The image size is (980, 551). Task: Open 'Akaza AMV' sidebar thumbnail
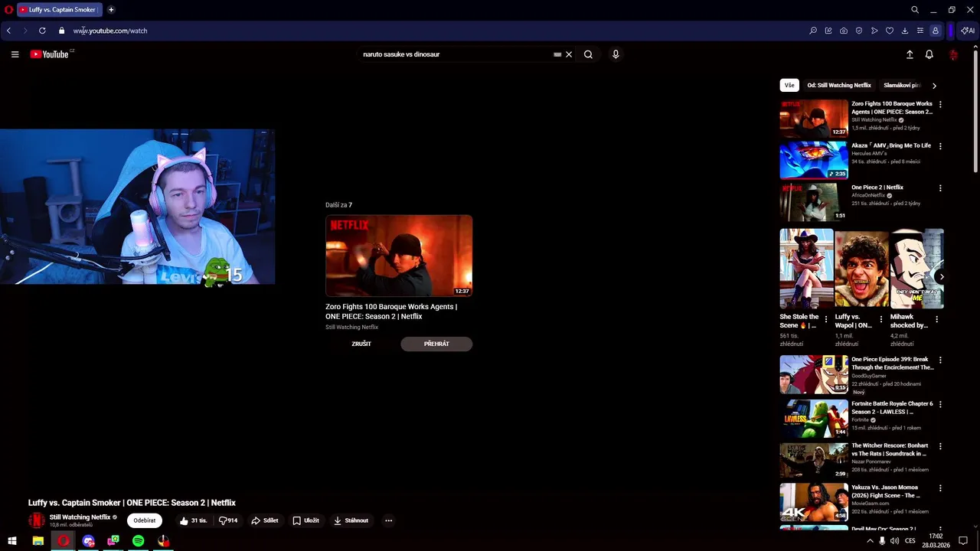814,160
